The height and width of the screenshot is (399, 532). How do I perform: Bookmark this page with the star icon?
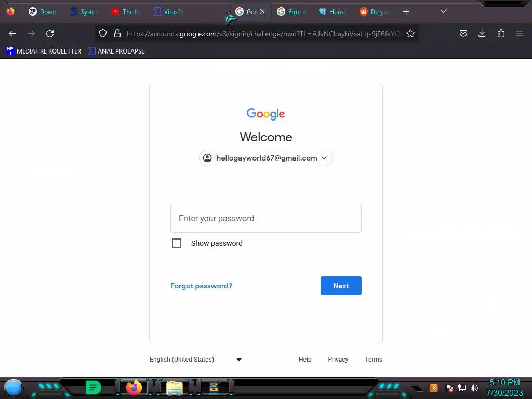[x=410, y=34]
